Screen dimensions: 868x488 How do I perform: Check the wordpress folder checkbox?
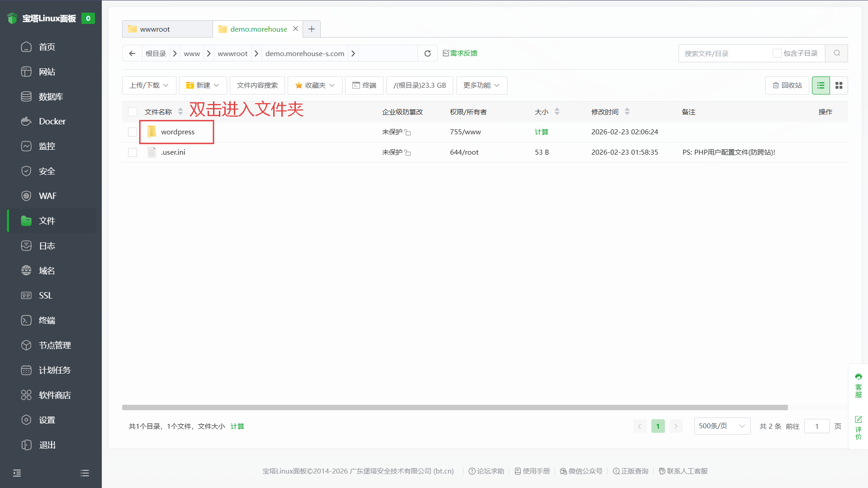(133, 132)
